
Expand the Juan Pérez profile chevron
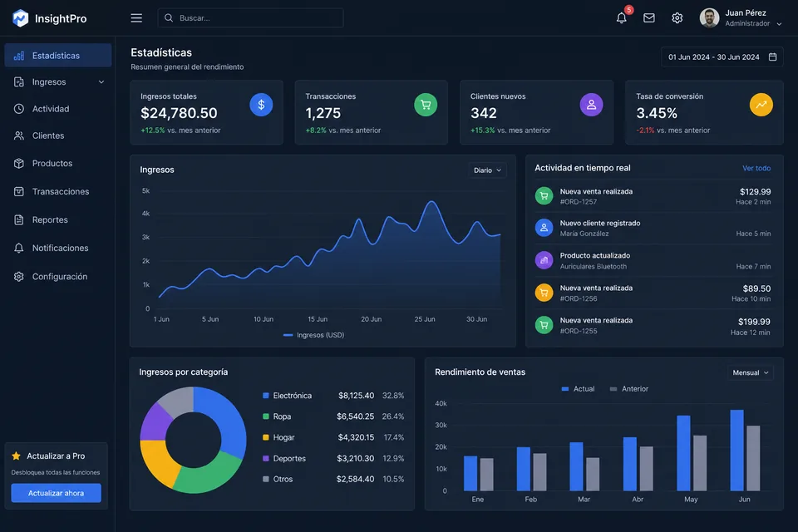tap(779, 24)
